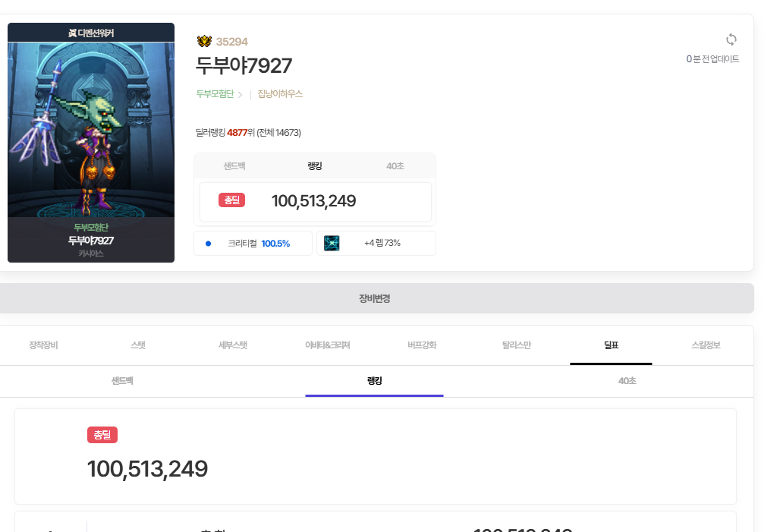Switch to the 장착장비 tab
The width and height of the screenshot is (777, 532).
pos(43,345)
